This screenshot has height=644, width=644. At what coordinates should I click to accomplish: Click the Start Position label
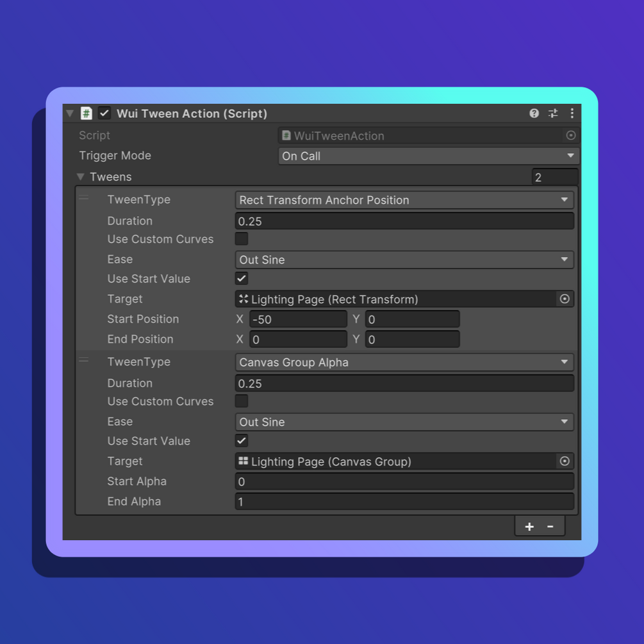click(143, 319)
